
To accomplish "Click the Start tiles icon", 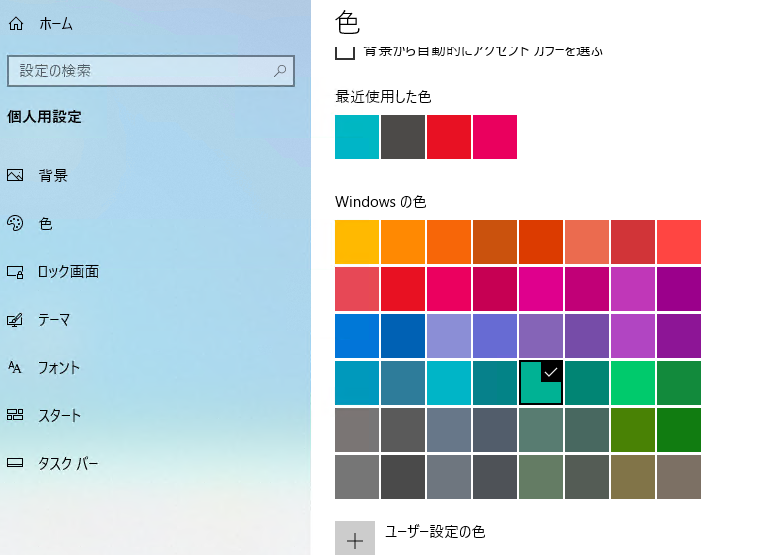I will tap(15, 415).
